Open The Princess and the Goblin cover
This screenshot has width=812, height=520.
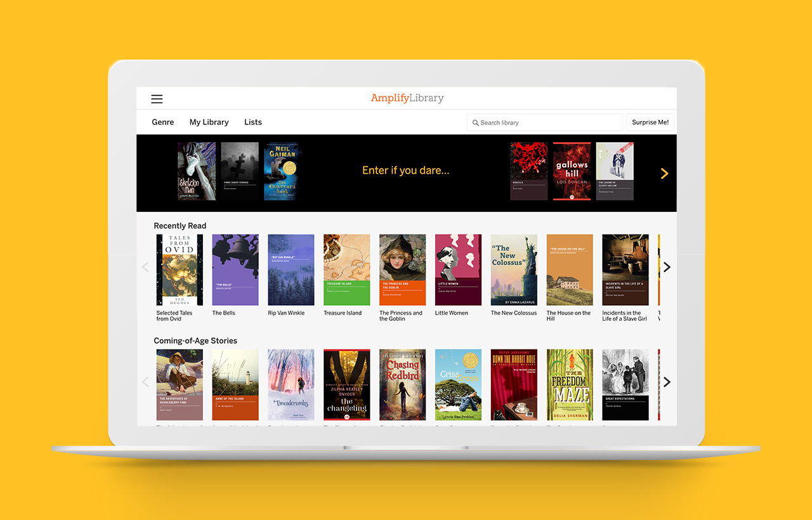pos(403,270)
